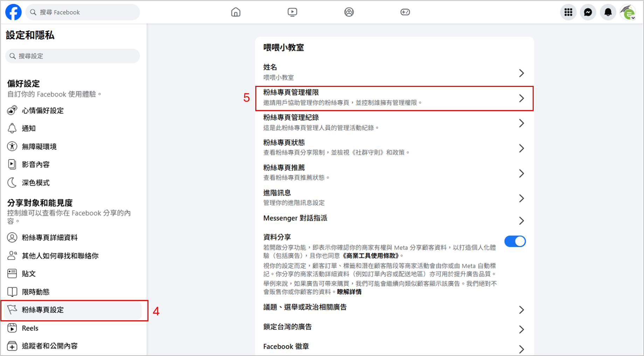The image size is (644, 356).
Task: Click the people icon beside 其他人如何尋找和聯絡你
Action: (x=12, y=256)
